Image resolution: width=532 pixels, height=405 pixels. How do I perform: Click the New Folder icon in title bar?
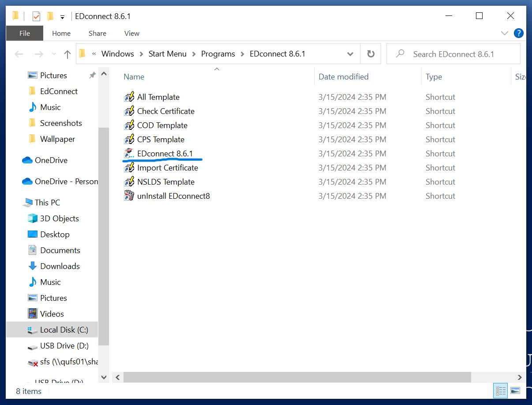(x=50, y=16)
